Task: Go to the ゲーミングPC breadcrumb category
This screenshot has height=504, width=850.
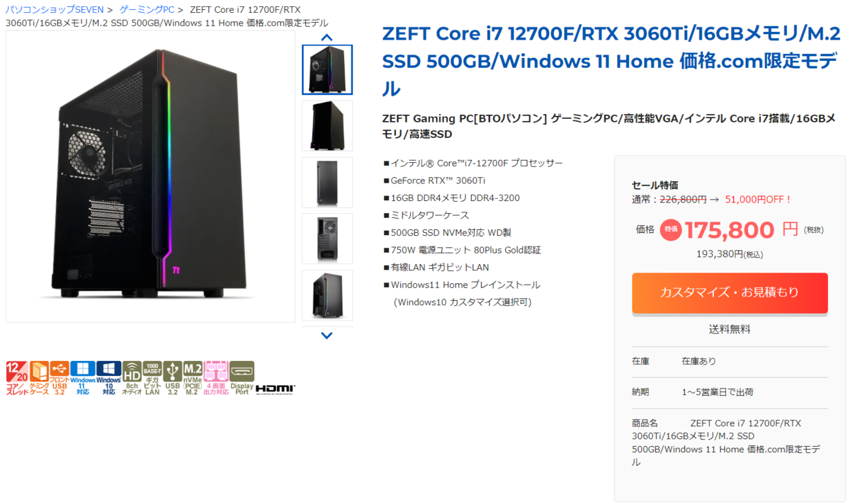Action: coord(147,9)
